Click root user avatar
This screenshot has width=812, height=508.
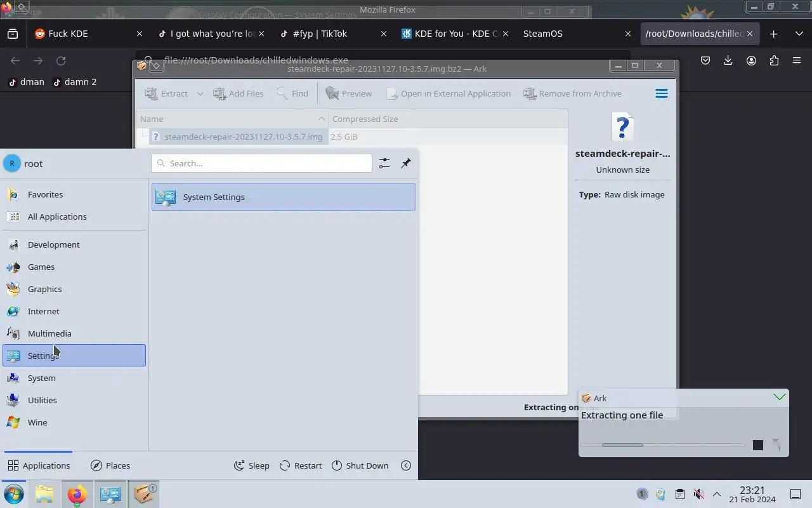12,163
